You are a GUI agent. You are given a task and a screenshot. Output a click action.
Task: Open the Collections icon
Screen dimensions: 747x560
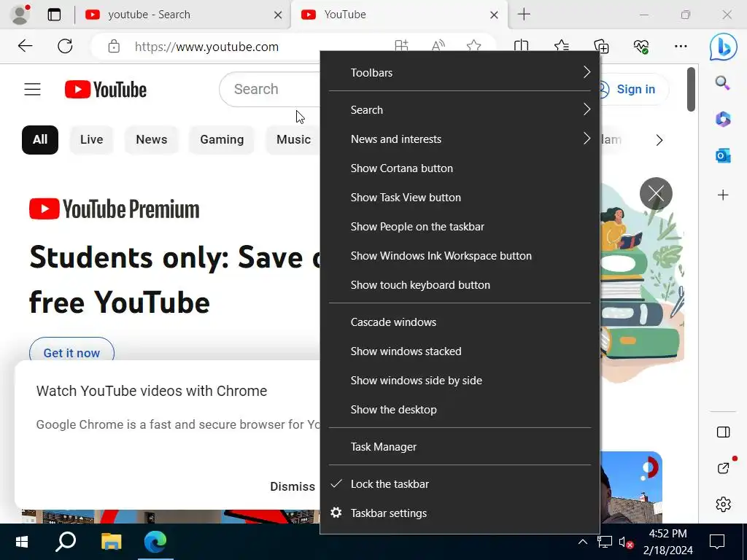point(601,46)
